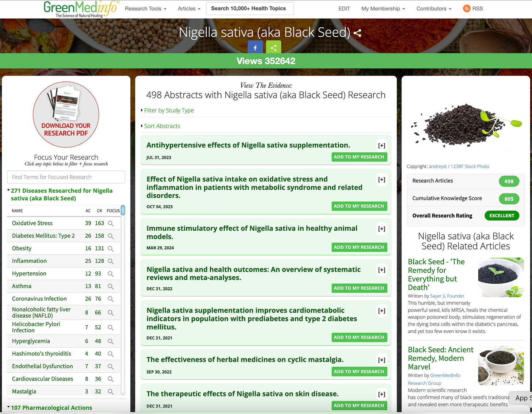Add Immune stimulatory article to My Research
Image resolution: width=532 pixels, height=414 pixels.
[x=359, y=248]
